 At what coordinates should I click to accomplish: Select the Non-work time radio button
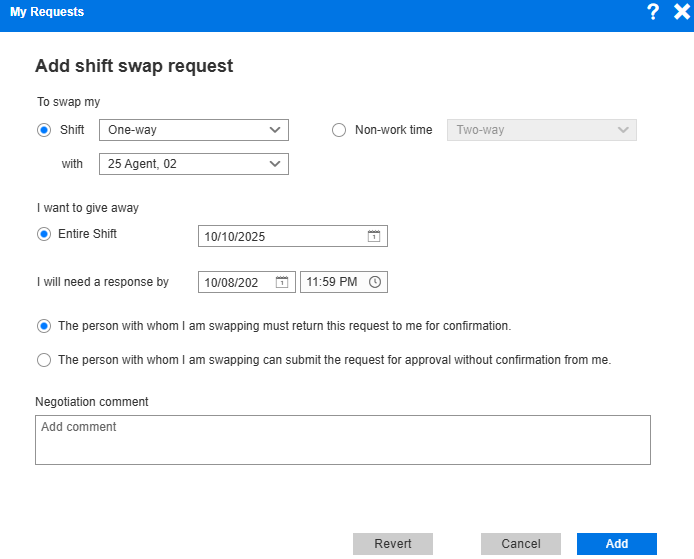coord(339,130)
